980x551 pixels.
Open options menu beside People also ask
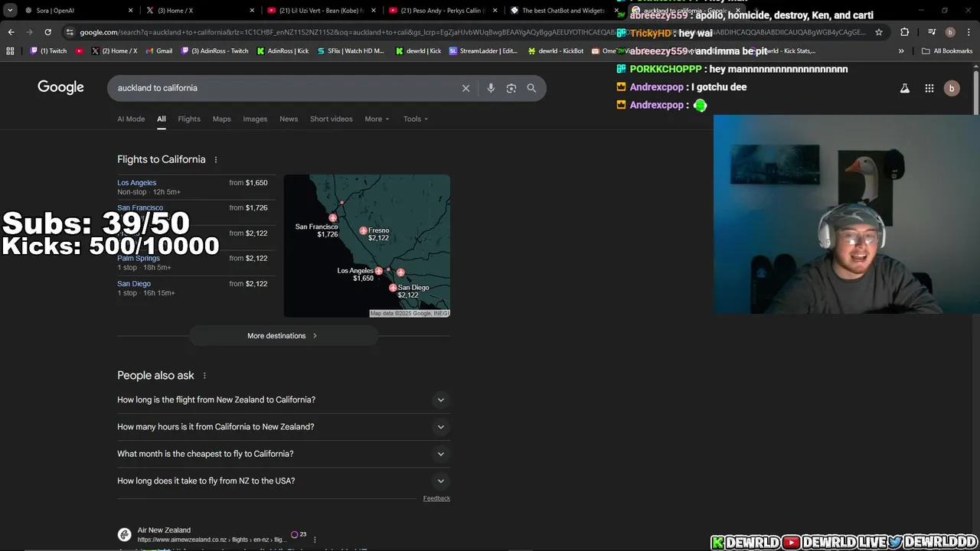coord(204,376)
